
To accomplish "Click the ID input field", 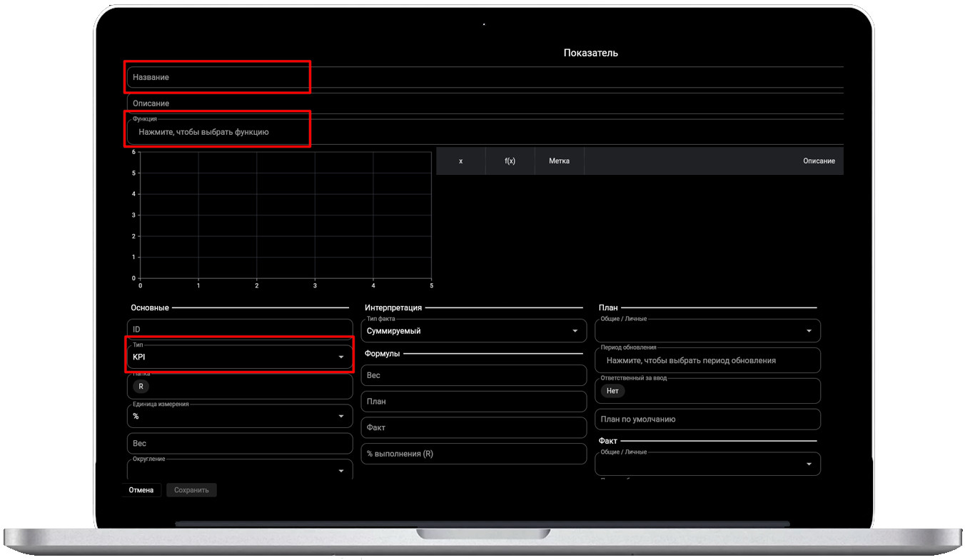I will click(x=240, y=330).
